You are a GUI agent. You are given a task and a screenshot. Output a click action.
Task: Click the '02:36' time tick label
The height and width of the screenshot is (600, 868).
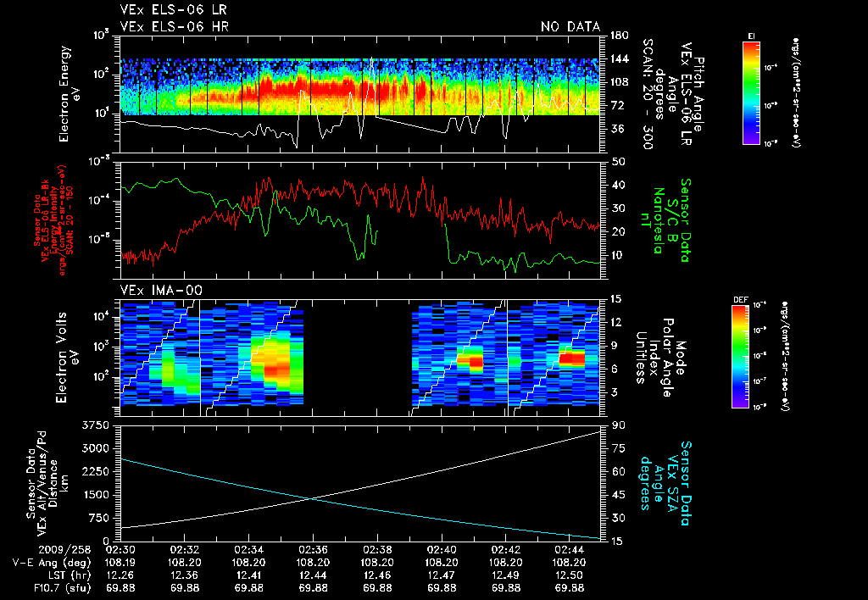[x=313, y=550]
